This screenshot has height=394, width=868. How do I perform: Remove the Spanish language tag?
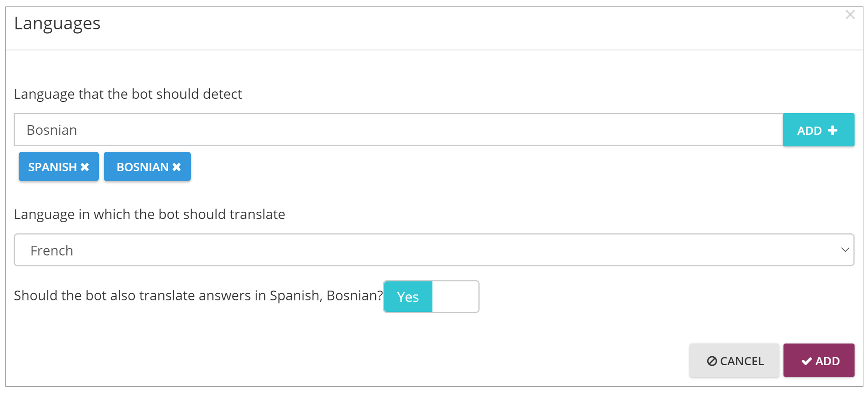click(85, 167)
